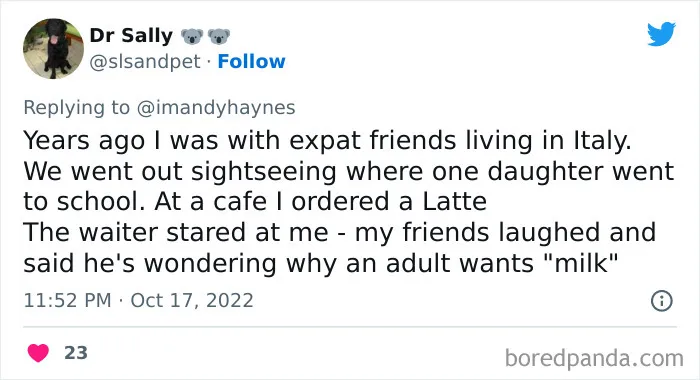Viewport: 700px width, 380px height.
Task: Open the tweet info circle icon
Action: pos(662,301)
